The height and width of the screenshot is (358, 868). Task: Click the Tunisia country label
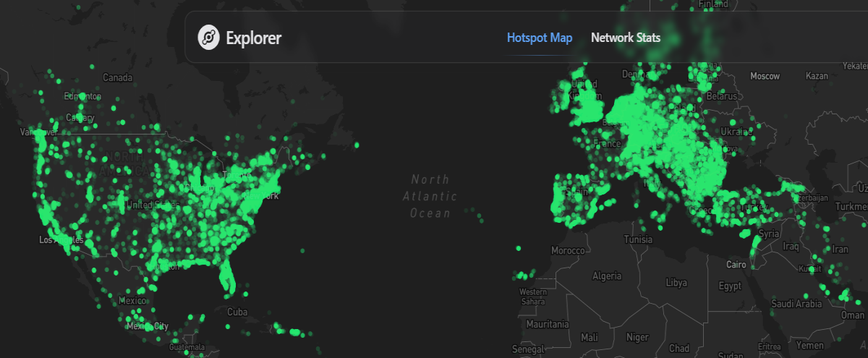638,239
